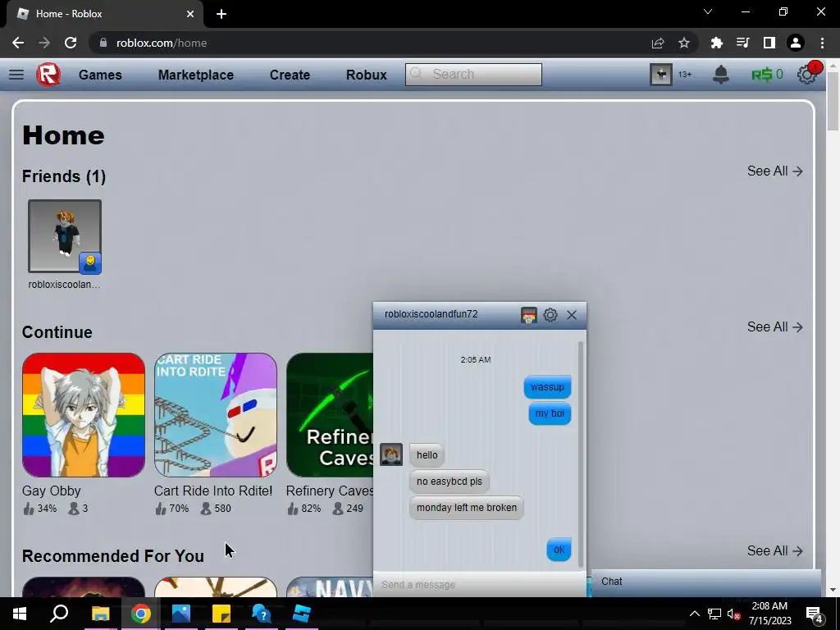Image resolution: width=840 pixels, height=630 pixels.
Task: Toggle the Chrome side panel
Action: (x=769, y=43)
